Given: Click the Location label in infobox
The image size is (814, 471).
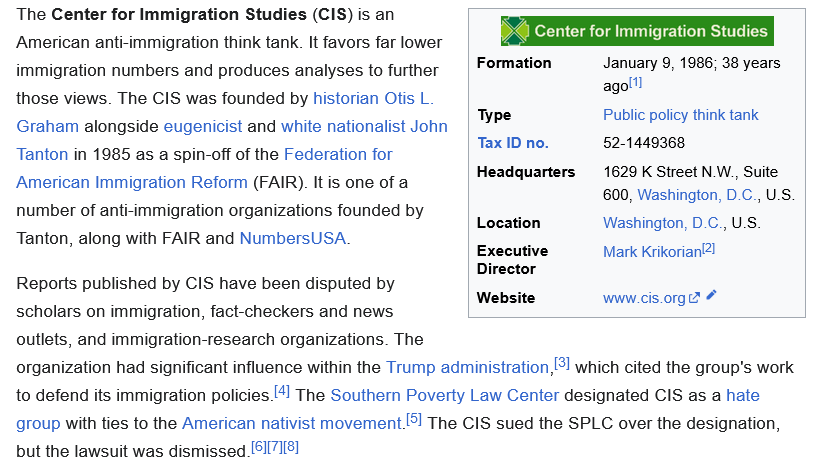Looking at the screenshot, I should [508, 223].
